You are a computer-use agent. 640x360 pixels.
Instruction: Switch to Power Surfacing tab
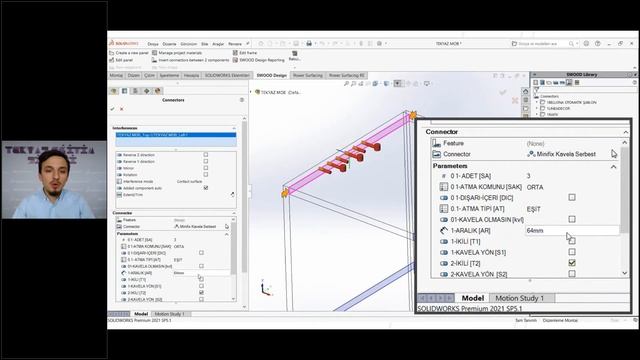point(308,76)
